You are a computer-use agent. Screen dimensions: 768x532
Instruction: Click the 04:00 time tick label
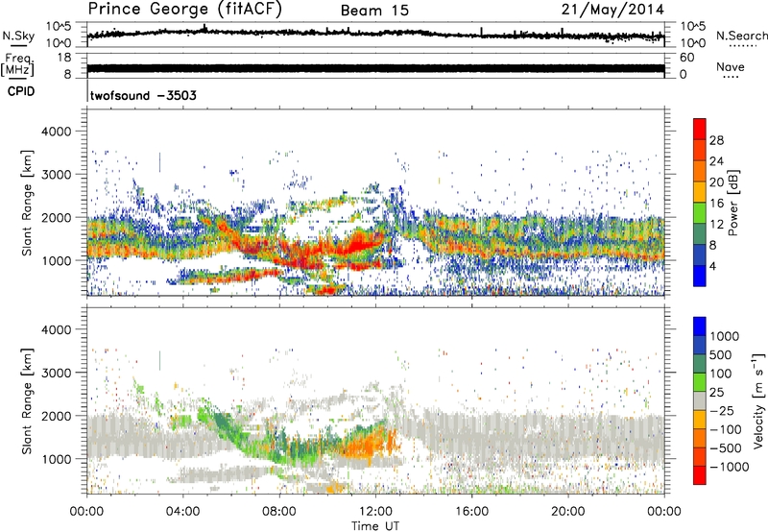coord(182,512)
